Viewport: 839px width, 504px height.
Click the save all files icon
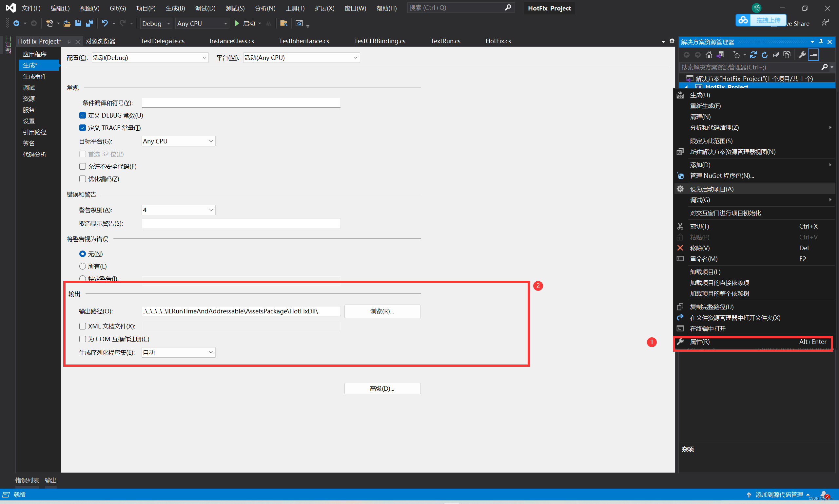click(89, 24)
